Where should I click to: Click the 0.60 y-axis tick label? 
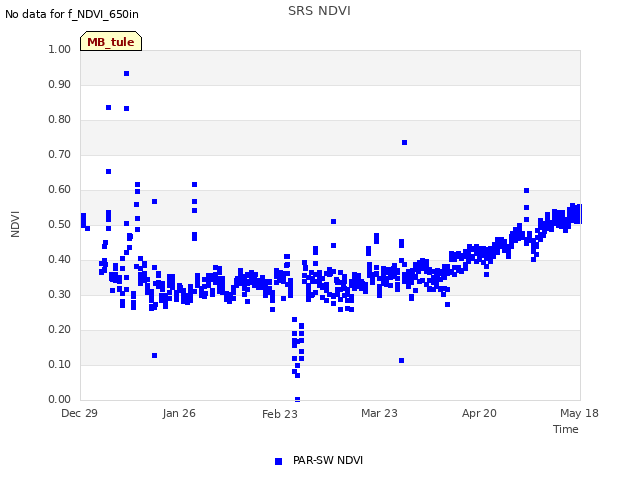(x=60, y=189)
